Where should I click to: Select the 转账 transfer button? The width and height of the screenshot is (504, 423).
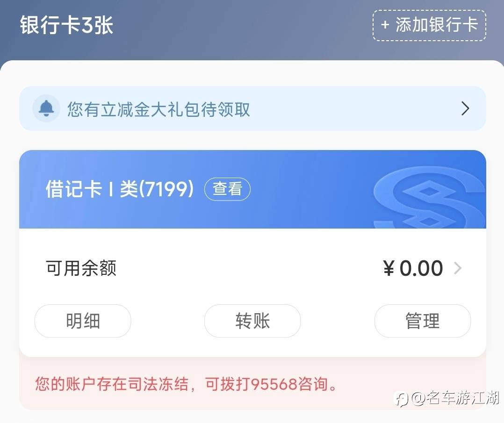(x=252, y=321)
